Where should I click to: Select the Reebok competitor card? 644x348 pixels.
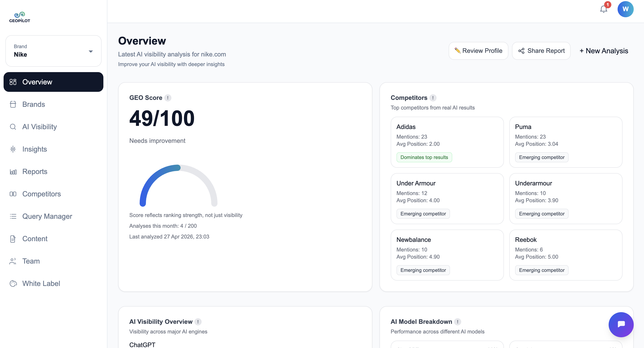tap(565, 255)
